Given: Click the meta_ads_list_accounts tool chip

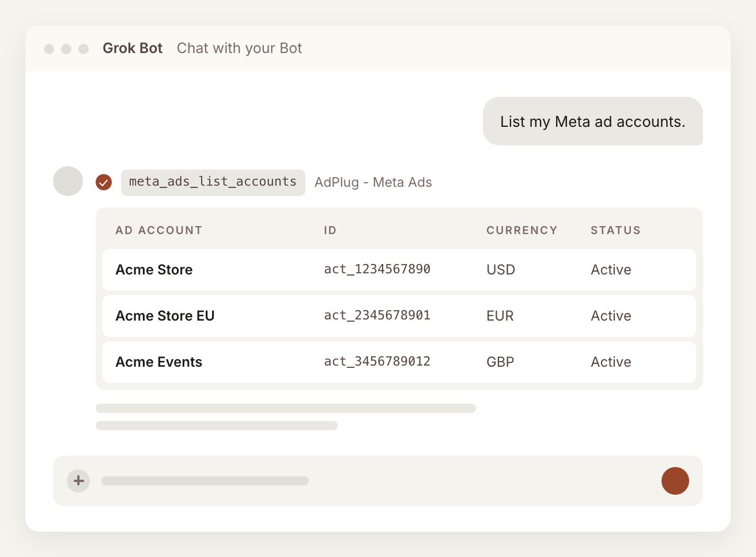Looking at the screenshot, I should point(213,182).
